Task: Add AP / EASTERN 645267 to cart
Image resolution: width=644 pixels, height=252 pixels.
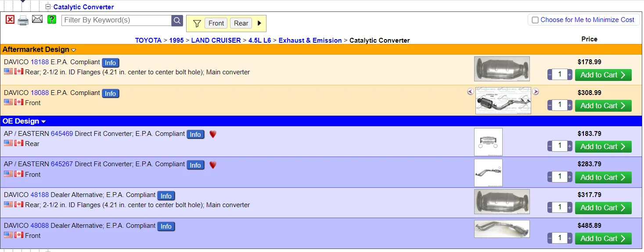Action: coord(603,177)
